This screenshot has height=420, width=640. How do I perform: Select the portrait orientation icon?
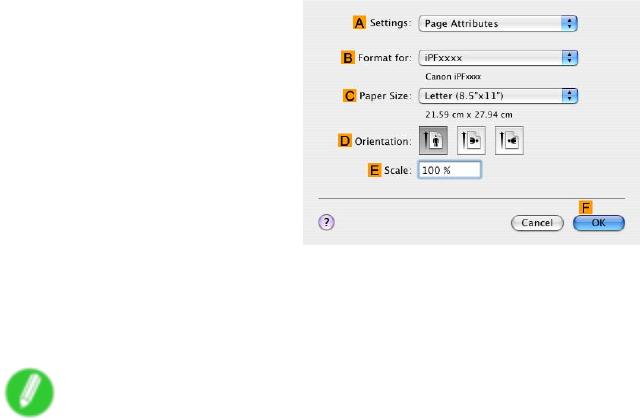click(x=433, y=140)
